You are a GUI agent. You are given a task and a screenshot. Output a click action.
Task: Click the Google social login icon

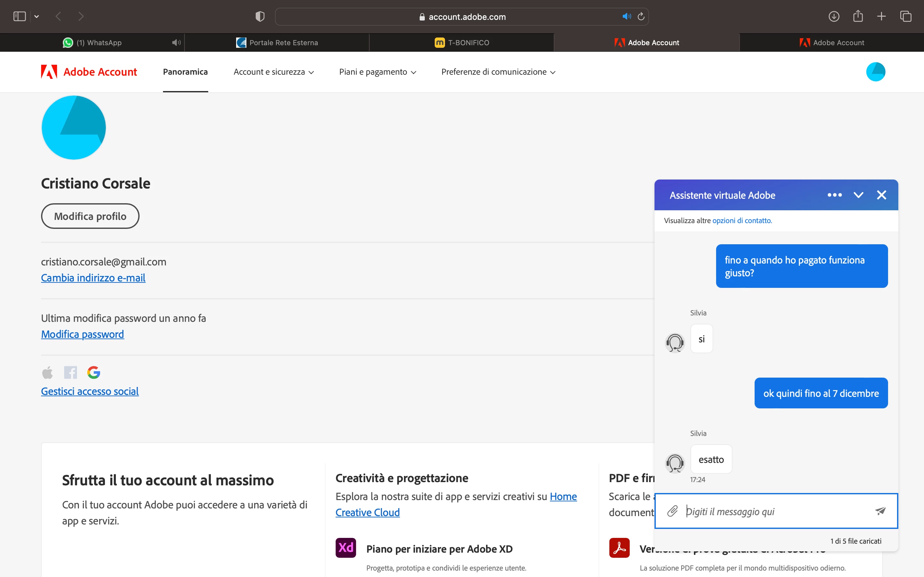tap(94, 372)
